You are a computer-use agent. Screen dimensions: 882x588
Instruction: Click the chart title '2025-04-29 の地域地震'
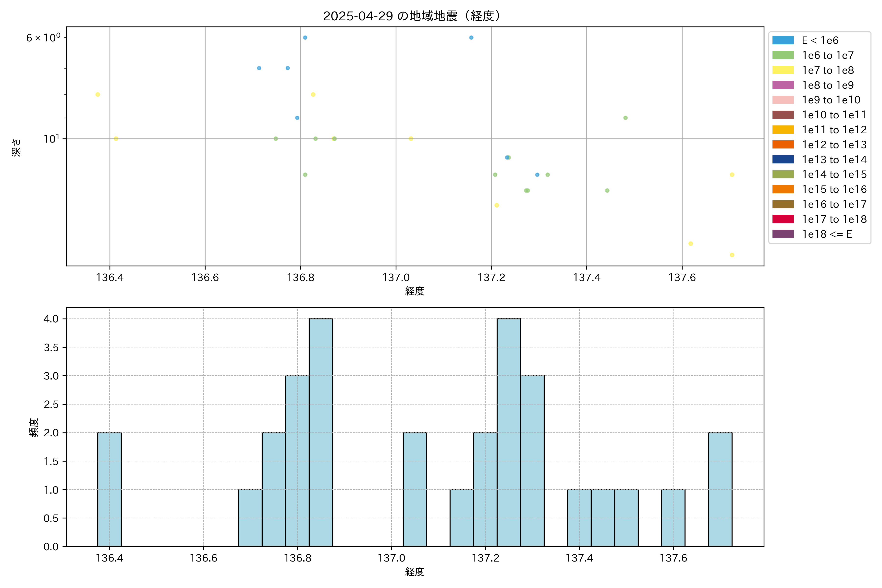point(411,16)
